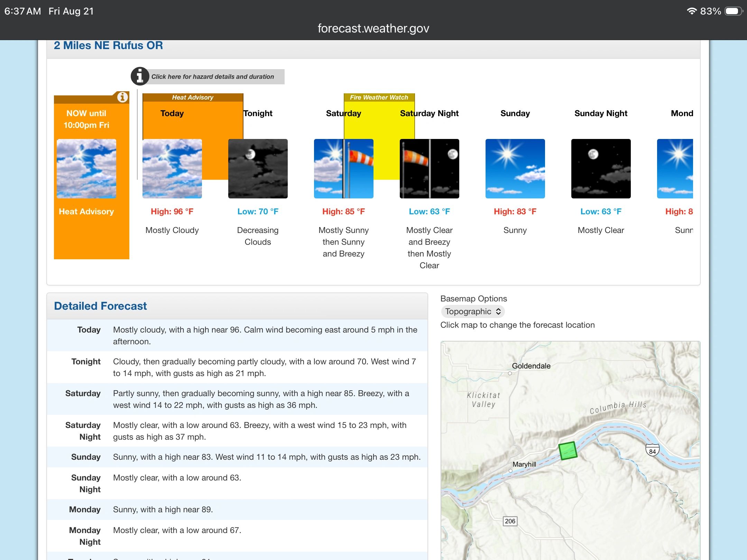
Task: Click the Saturday Night column heading
Action: [430, 113]
